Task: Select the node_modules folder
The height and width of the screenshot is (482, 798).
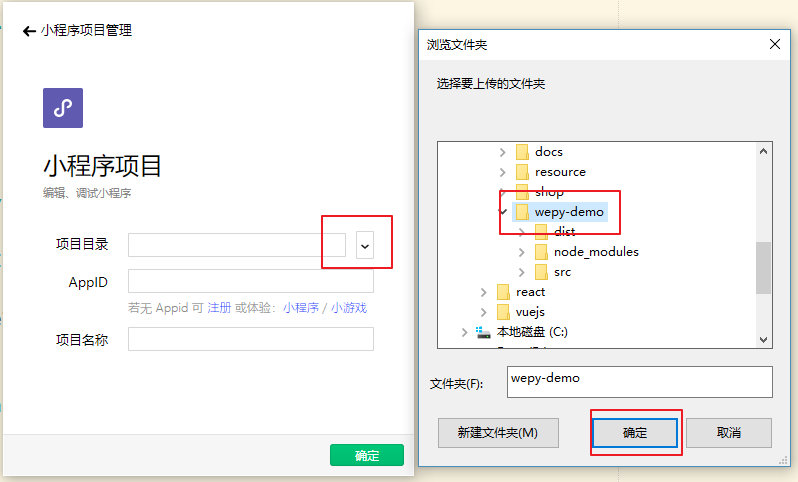Action: click(x=595, y=252)
